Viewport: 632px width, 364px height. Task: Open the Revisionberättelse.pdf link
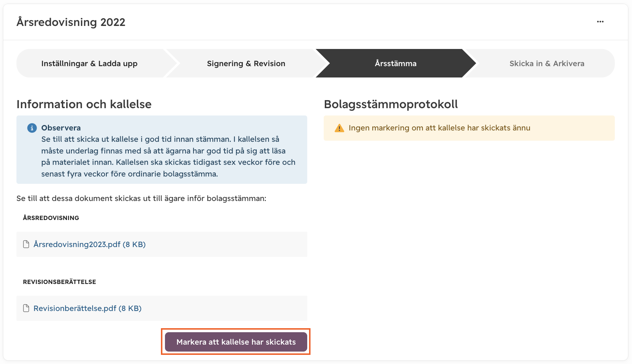click(87, 308)
